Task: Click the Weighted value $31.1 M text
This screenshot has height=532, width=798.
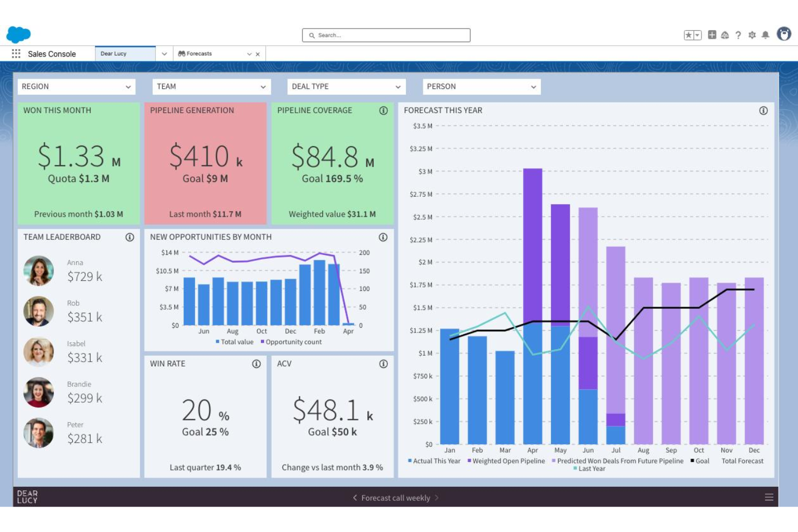Action: pos(332,214)
